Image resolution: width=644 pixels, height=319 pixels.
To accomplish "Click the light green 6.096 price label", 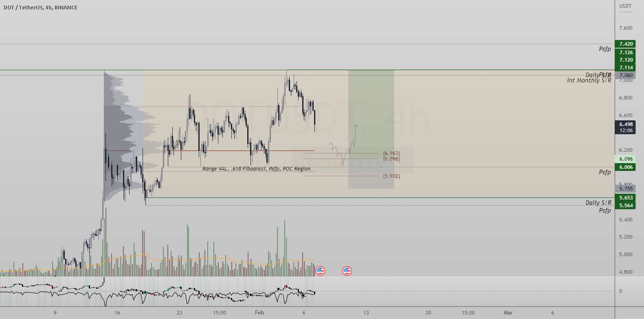I will pyautogui.click(x=625, y=159).
